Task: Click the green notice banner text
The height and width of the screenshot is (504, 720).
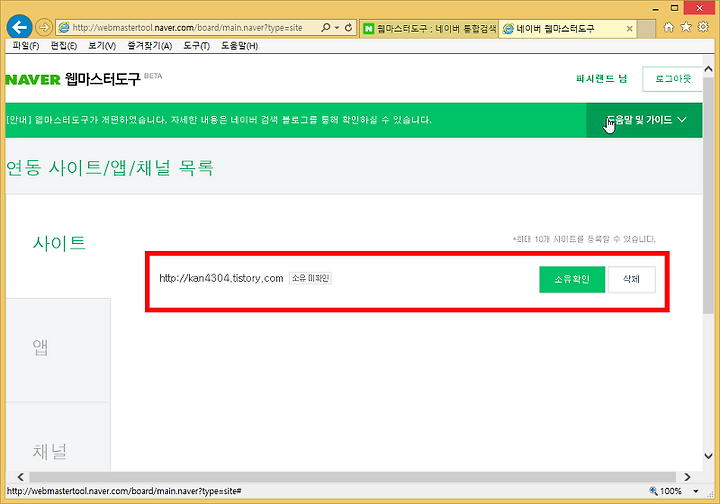Action: [x=219, y=120]
